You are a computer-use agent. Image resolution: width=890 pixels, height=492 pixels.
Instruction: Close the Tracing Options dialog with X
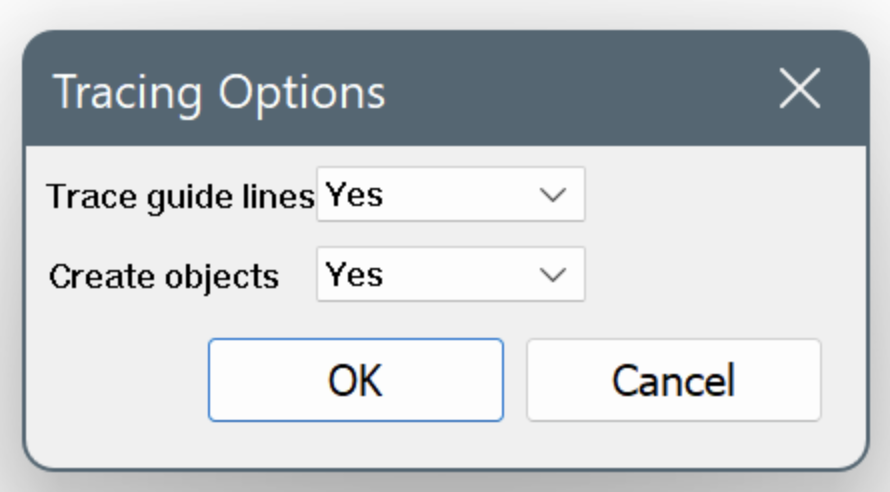799,90
